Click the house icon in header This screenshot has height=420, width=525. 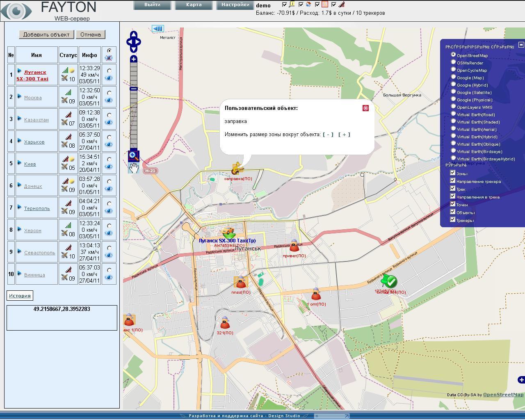[x=308, y=5]
